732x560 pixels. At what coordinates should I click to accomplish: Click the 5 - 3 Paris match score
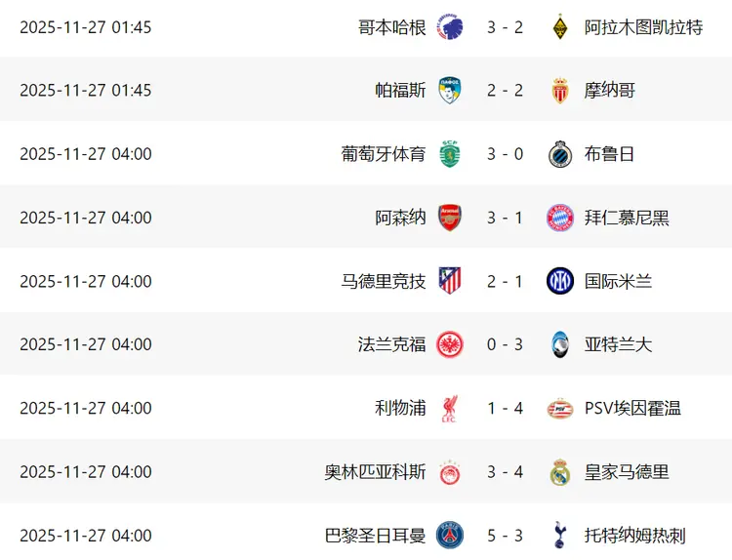[506, 535]
